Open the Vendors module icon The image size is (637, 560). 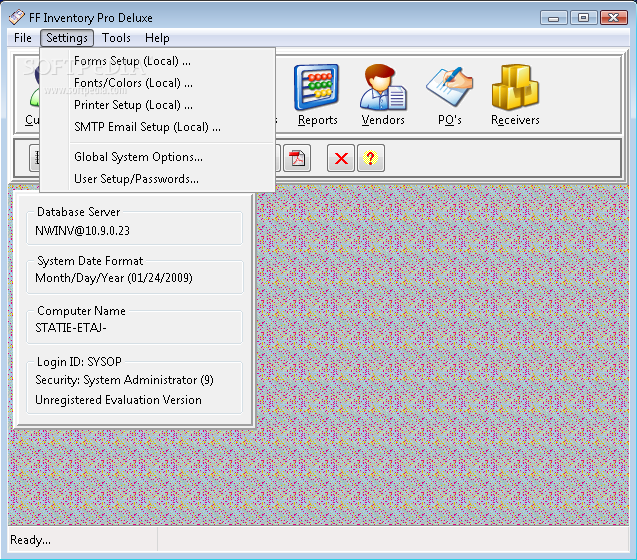tap(383, 87)
